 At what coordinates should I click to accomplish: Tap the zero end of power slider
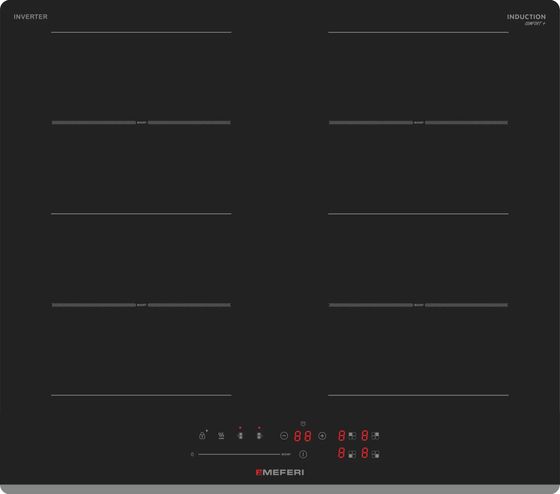click(x=192, y=454)
